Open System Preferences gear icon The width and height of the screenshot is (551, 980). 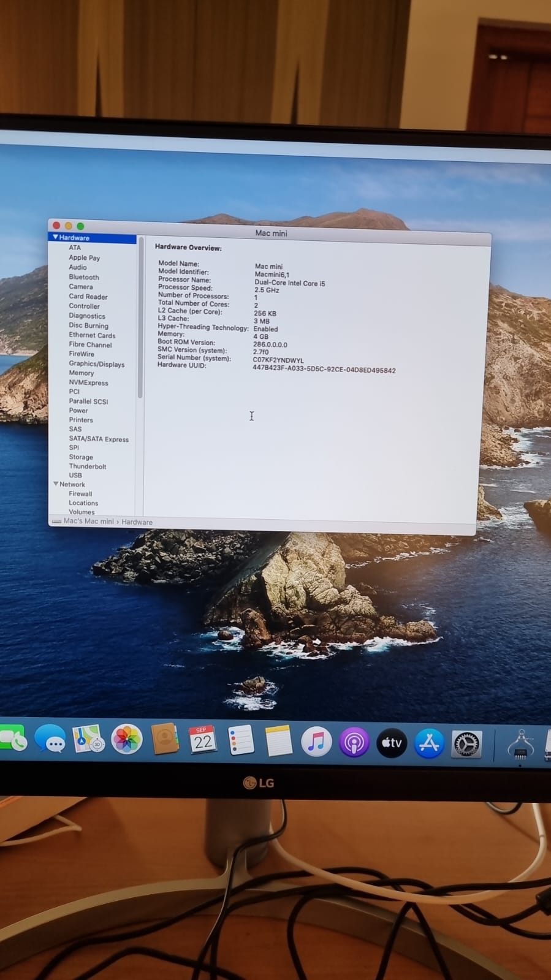pos(466,745)
